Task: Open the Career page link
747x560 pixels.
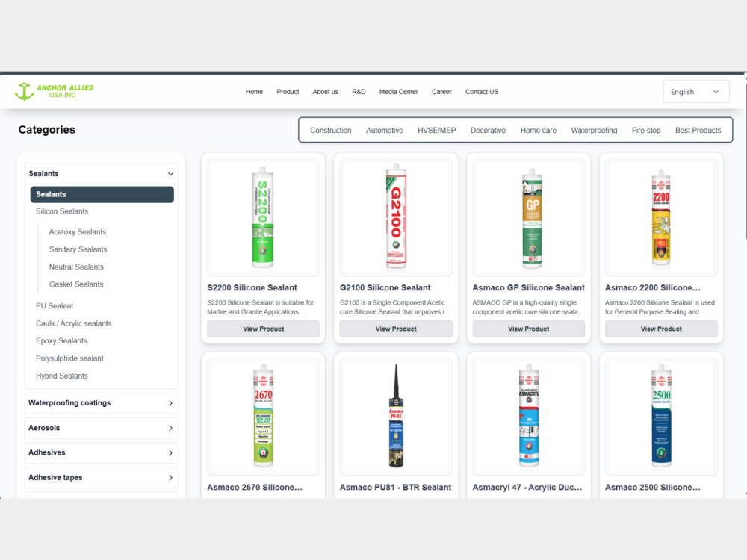Action: click(x=441, y=91)
